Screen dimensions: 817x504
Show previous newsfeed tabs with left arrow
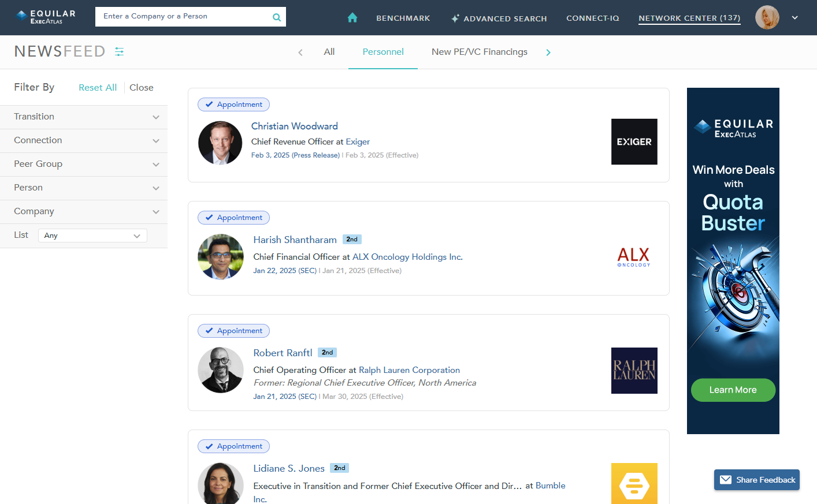click(300, 53)
